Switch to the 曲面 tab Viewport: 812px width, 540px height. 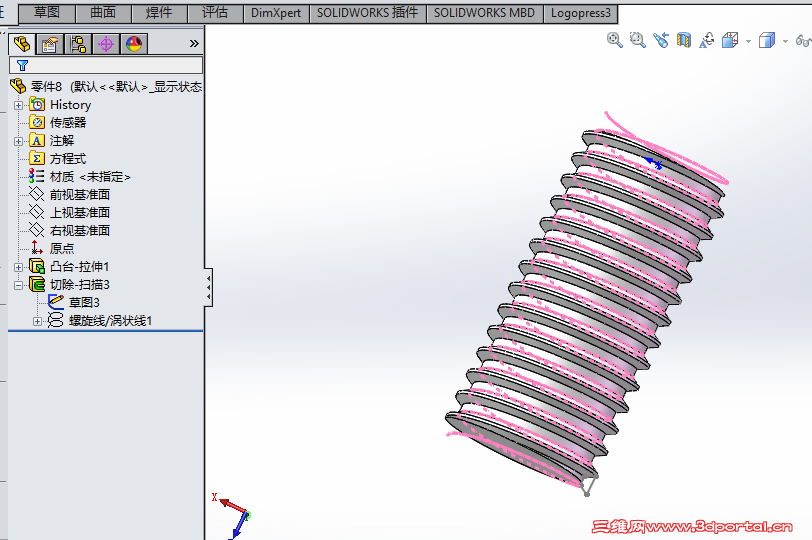103,13
